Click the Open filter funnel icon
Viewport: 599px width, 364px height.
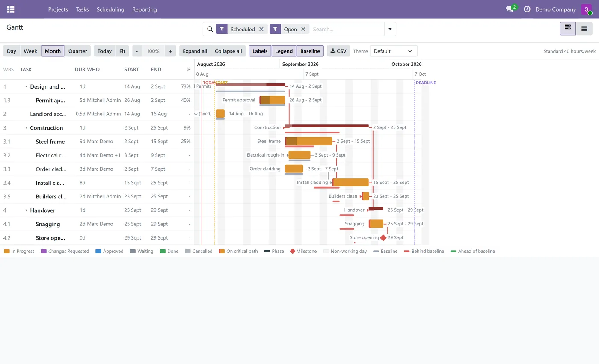(x=275, y=29)
